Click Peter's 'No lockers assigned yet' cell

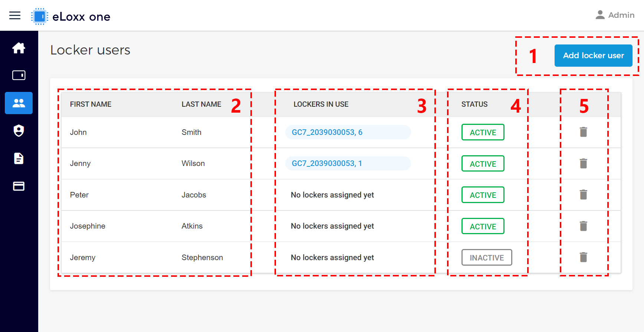[x=332, y=195]
